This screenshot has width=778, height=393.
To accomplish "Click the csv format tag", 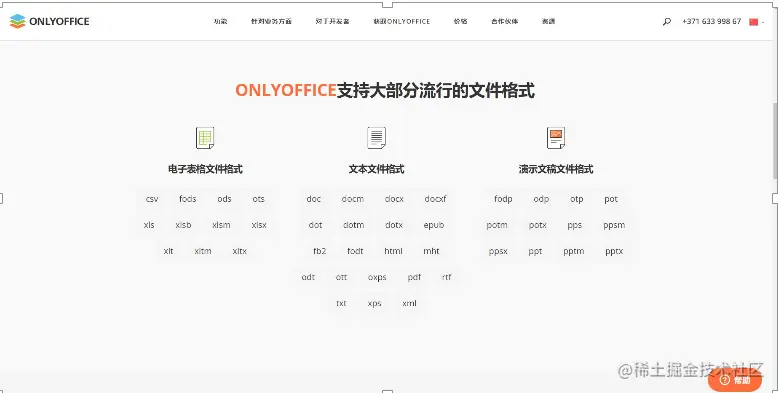I will [152, 199].
